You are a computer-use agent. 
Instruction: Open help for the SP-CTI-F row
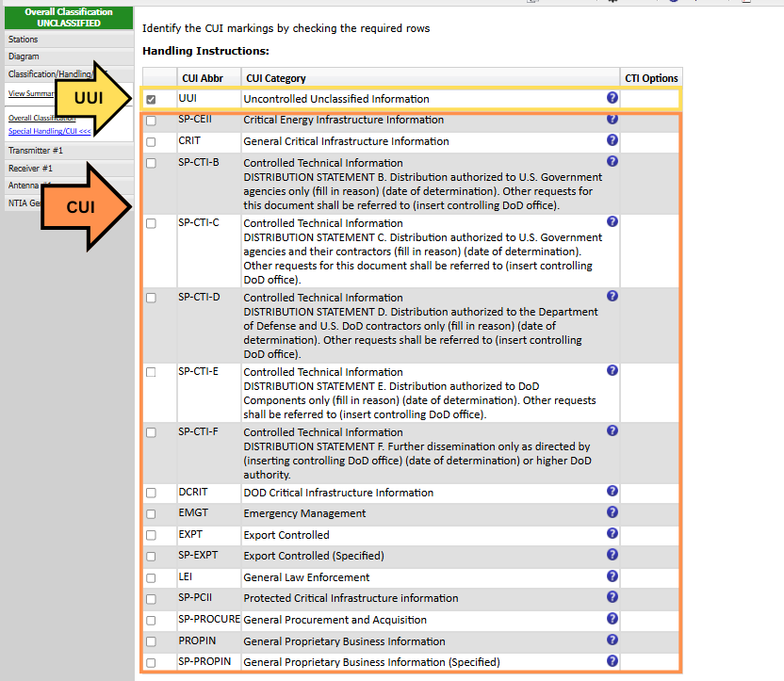[612, 431]
